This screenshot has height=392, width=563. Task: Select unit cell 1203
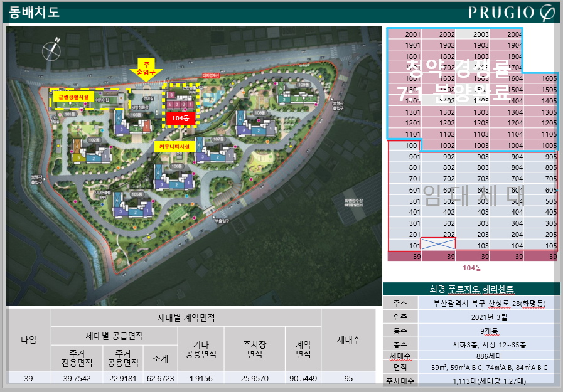click(472, 123)
